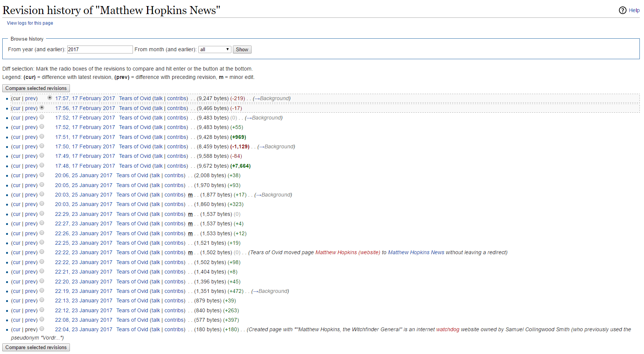Open 'talk' link on the 17:56, 17 February row
This screenshot has height=354, width=644.
158,108
